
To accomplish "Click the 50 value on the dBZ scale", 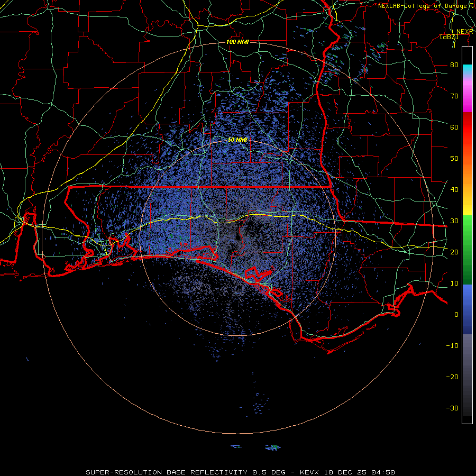I will (x=454, y=159).
